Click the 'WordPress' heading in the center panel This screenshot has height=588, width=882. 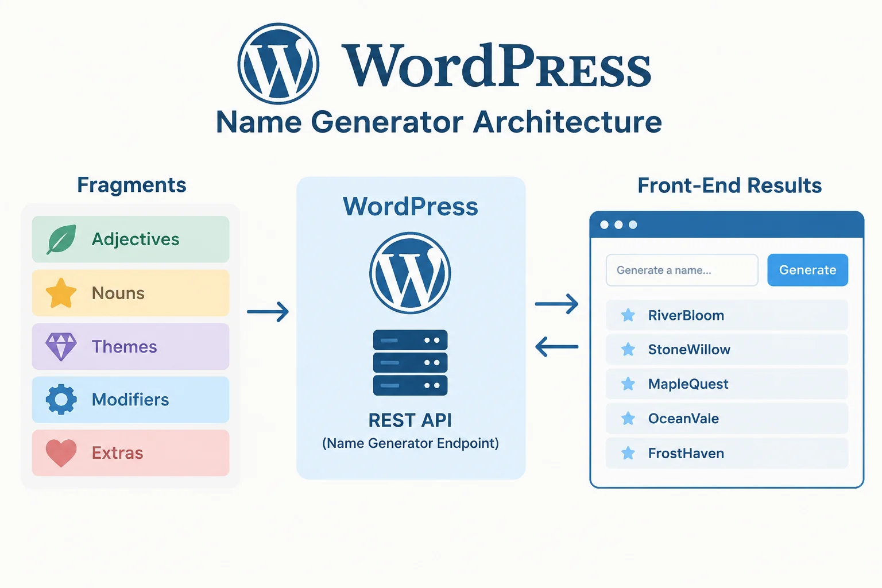coord(411,206)
